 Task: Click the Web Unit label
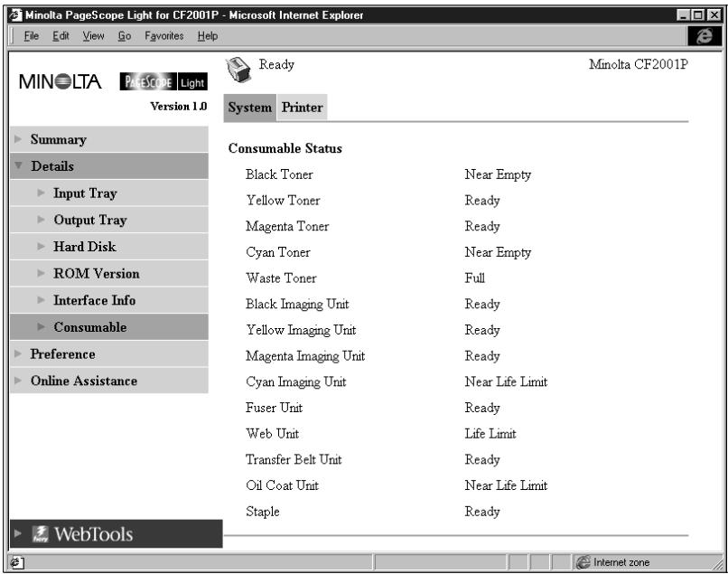point(272,434)
